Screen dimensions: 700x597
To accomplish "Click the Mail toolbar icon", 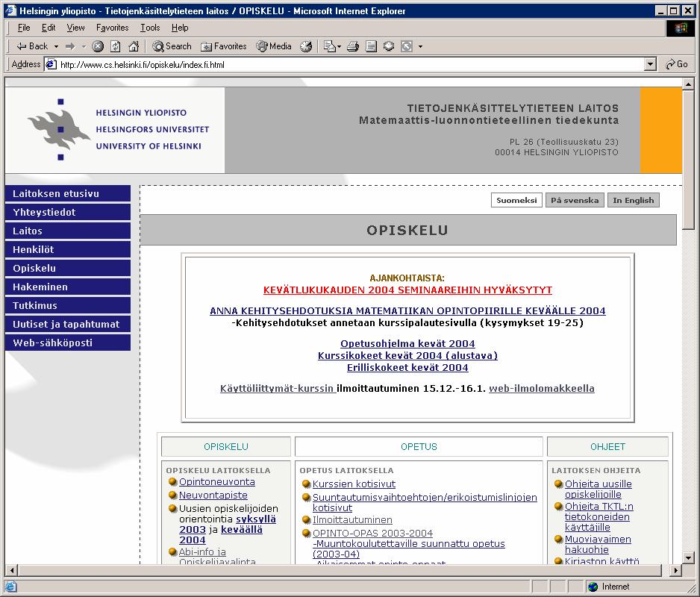I will click(329, 46).
